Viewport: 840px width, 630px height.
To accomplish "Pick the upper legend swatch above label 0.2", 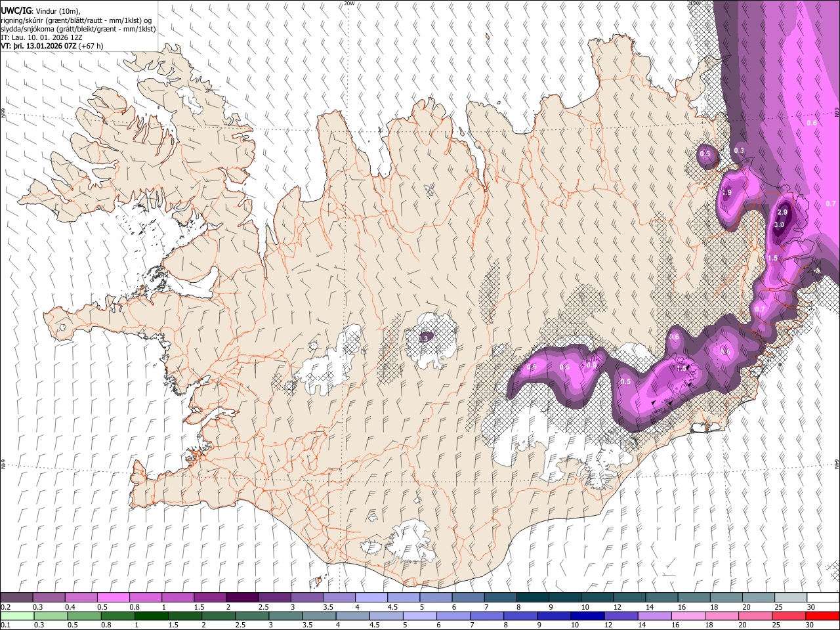I will [16, 597].
